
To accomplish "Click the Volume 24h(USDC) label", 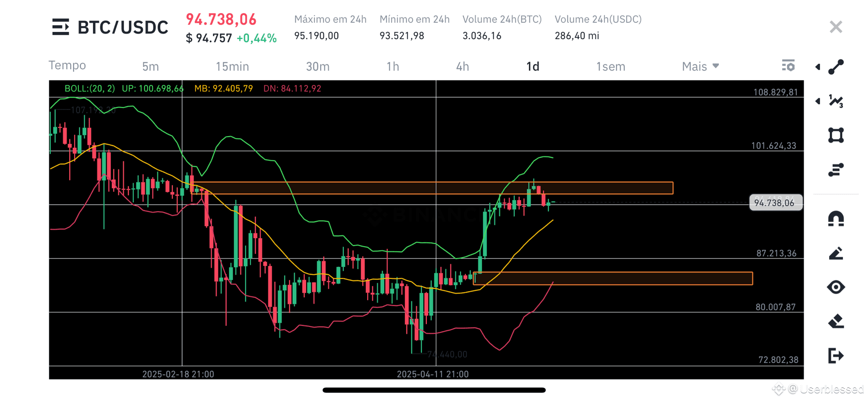I will point(598,19).
